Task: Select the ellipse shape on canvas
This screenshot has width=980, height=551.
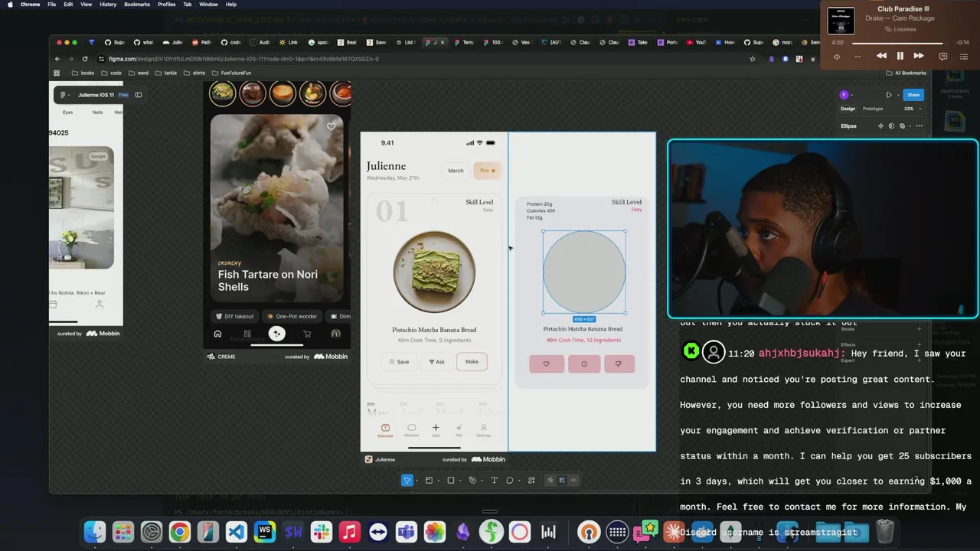Action: click(x=584, y=271)
